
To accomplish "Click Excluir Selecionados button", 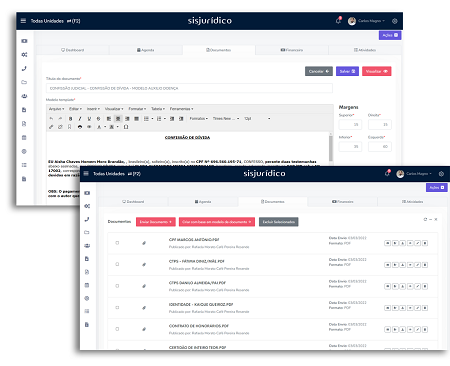I will [279, 222].
